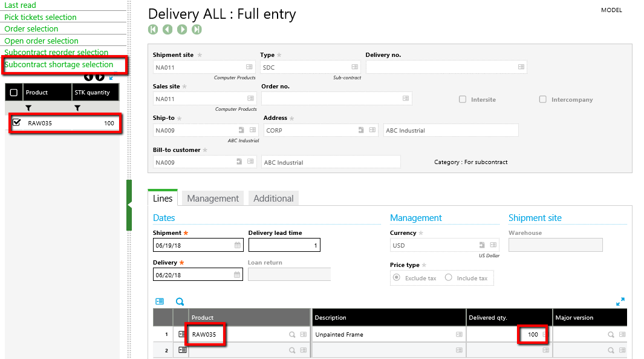Open grid card view icon above lines
The width and height of the screenshot is (644, 359).
pos(160,301)
